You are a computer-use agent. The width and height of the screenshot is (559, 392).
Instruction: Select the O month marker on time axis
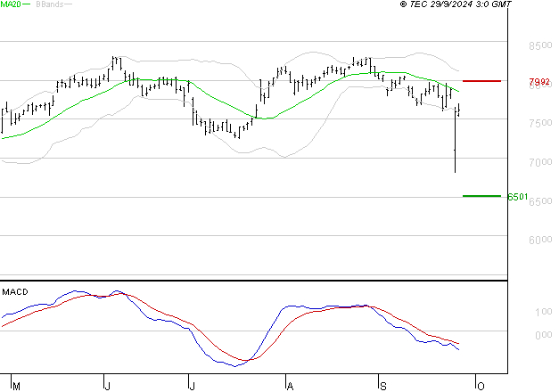(x=481, y=387)
